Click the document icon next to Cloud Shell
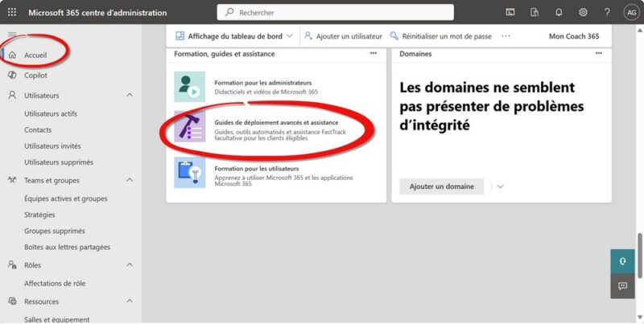This screenshot has width=644, height=324. 535,12
